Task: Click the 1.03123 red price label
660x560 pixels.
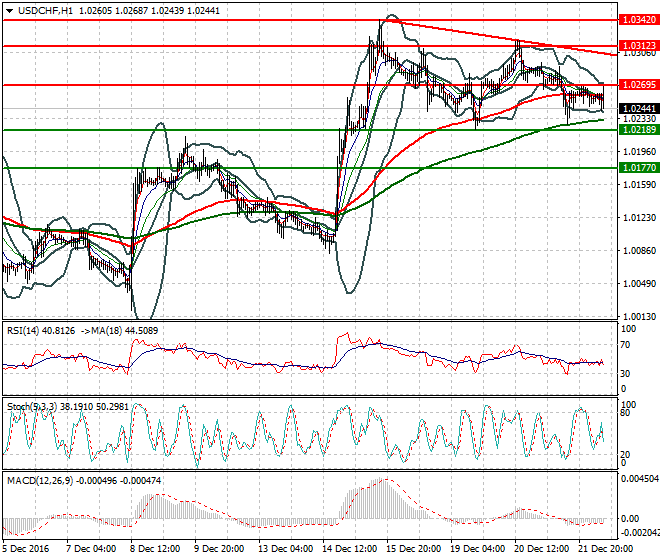Action: pyautogui.click(x=639, y=45)
